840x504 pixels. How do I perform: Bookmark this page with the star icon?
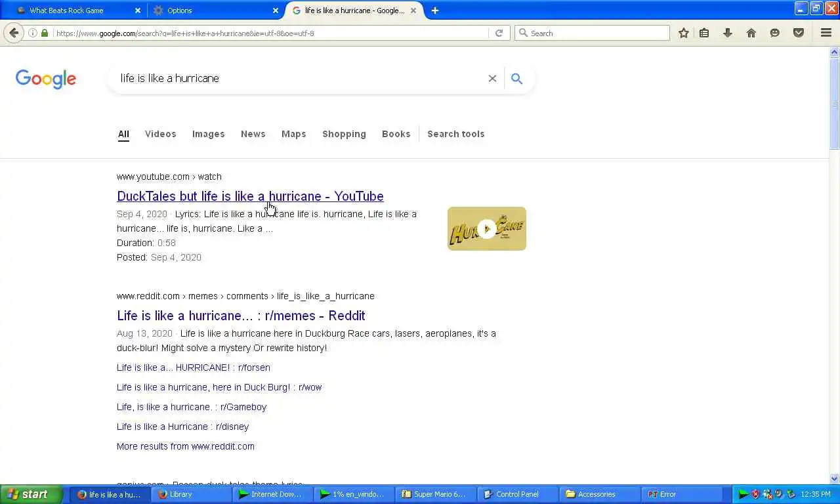tap(683, 33)
